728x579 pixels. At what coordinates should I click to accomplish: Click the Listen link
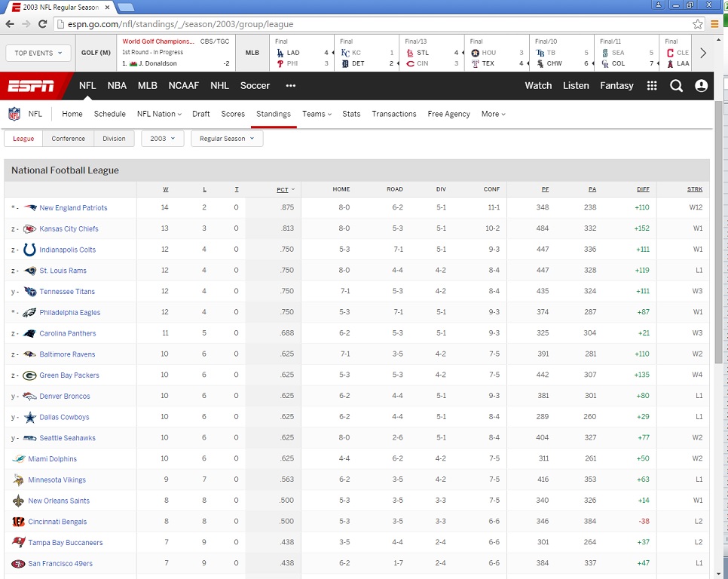576,86
